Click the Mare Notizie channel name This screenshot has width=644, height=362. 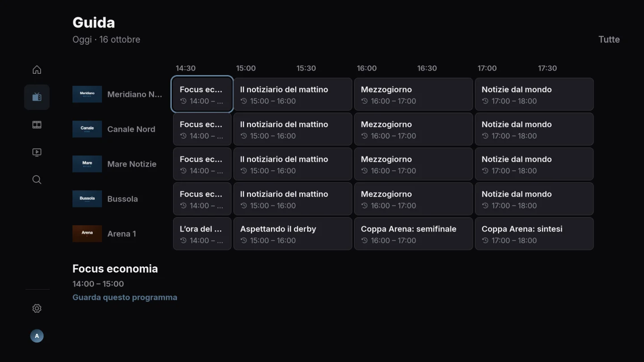pyautogui.click(x=132, y=164)
